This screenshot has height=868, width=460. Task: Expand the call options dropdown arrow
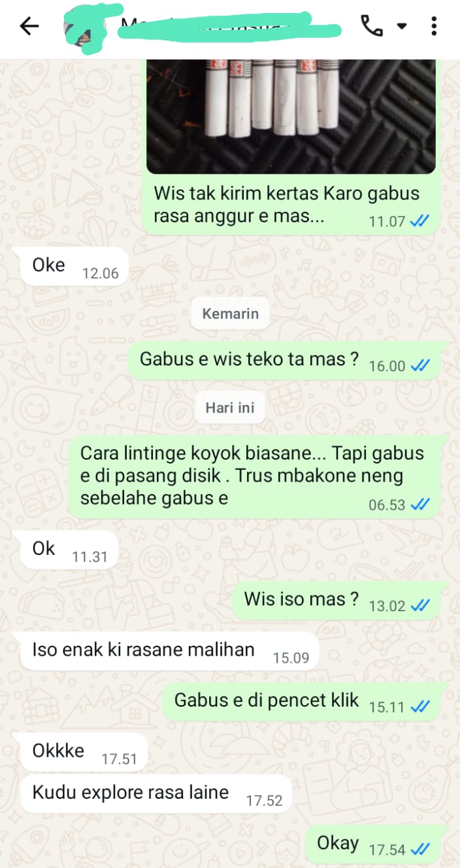(401, 27)
